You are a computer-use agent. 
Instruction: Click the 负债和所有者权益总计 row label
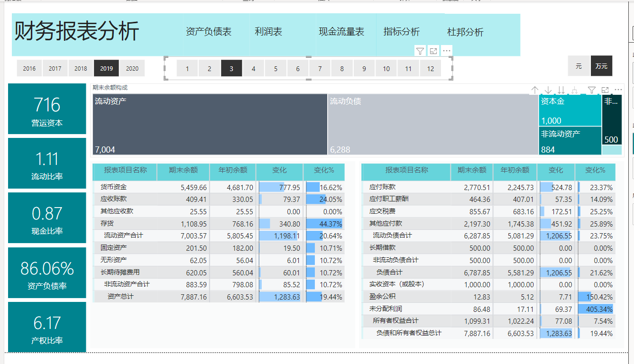409,333
